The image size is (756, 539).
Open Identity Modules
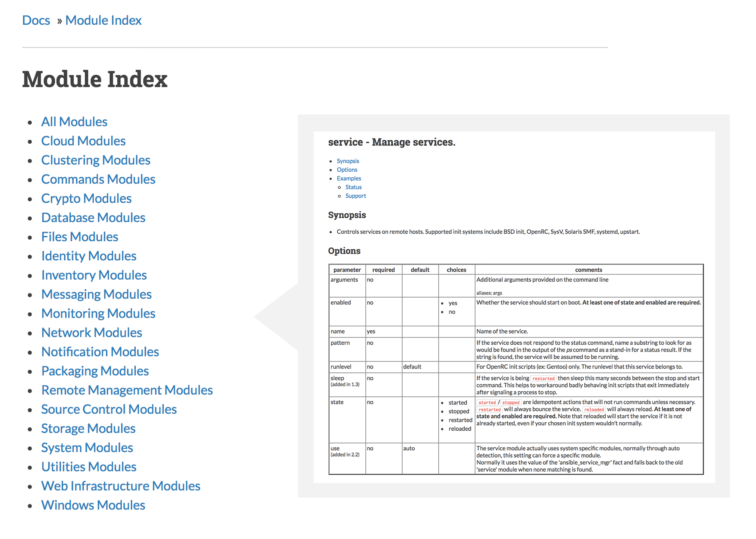pyautogui.click(x=89, y=256)
